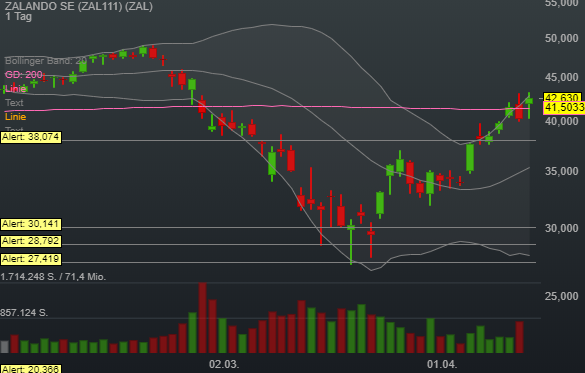Click the gray first volume bar
The image size is (585, 373).
(x=4, y=347)
